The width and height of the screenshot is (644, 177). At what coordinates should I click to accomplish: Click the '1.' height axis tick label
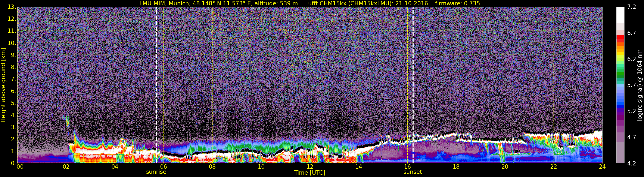pyautogui.click(x=13, y=151)
